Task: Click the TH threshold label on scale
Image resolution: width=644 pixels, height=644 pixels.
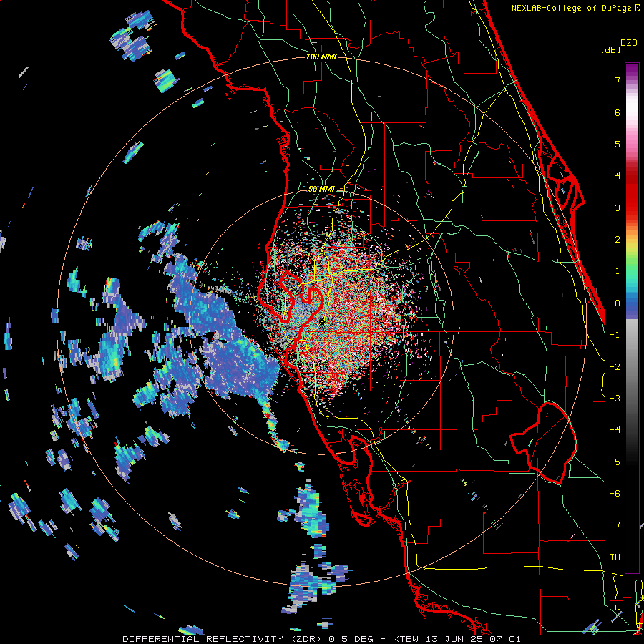Action: click(615, 557)
